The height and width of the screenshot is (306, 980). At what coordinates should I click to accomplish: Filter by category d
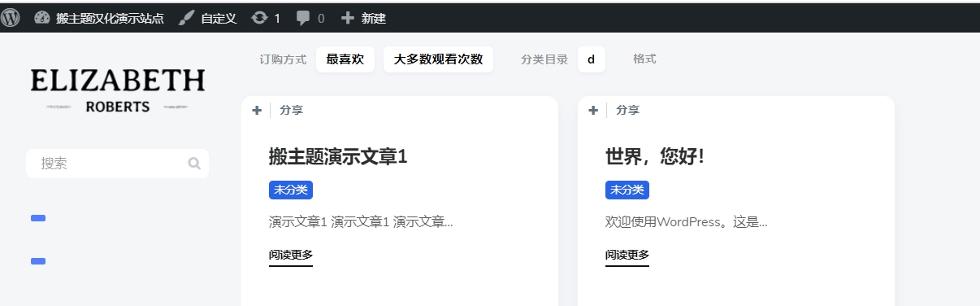point(592,59)
